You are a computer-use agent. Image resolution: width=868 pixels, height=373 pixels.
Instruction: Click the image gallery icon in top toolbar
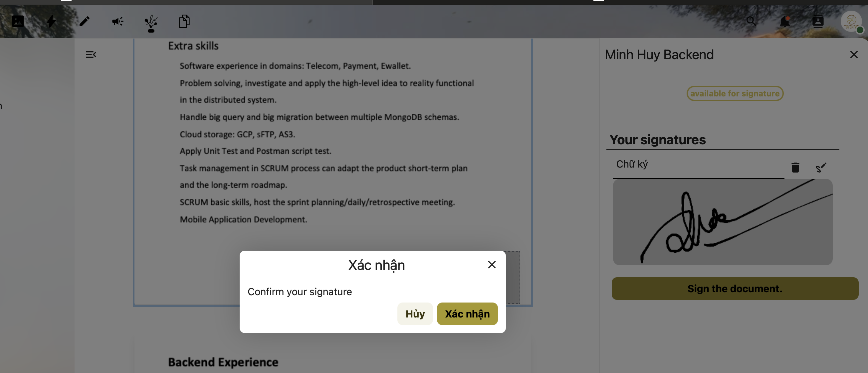[18, 22]
